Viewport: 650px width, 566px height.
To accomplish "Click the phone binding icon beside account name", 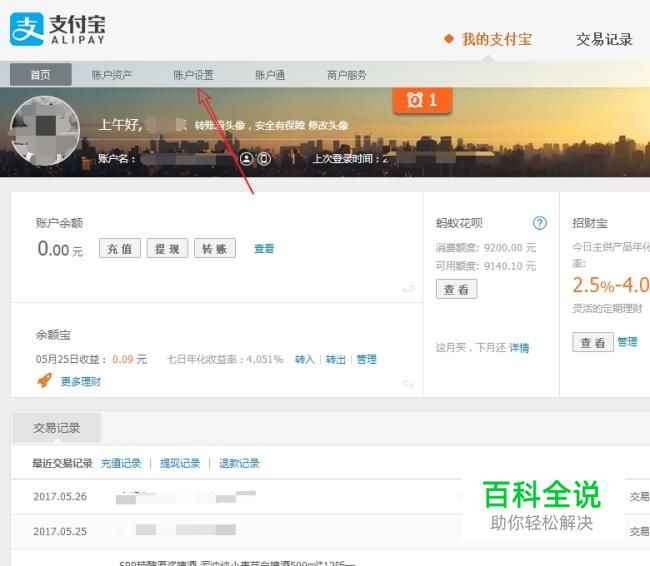I will pyautogui.click(x=264, y=158).
